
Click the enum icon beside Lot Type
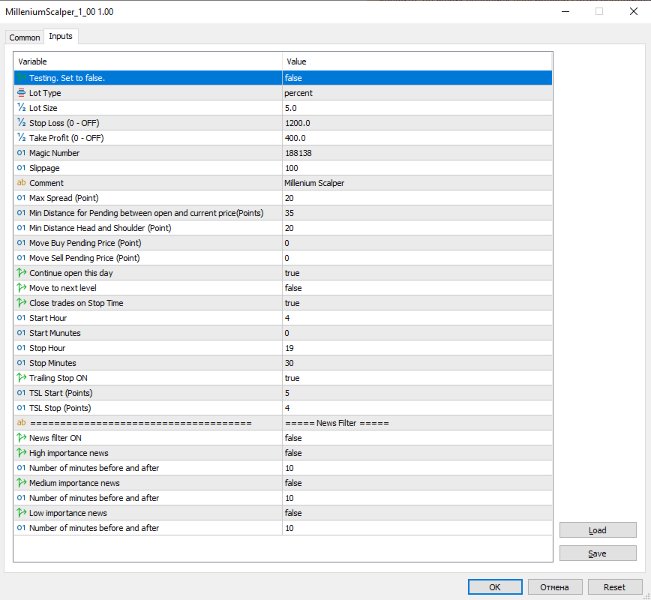[x=21, y=93]
